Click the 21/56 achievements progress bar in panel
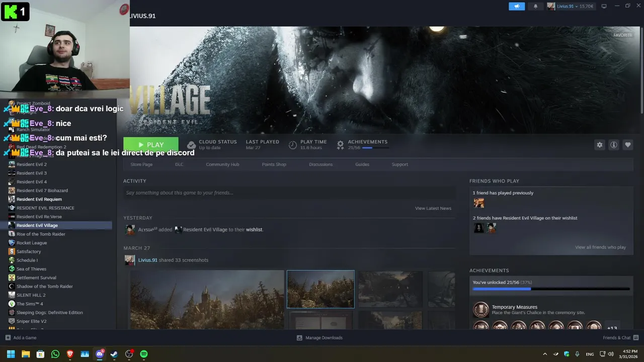Image resolution: width=644 pixels, height=362 pixels. coord(551,289)
